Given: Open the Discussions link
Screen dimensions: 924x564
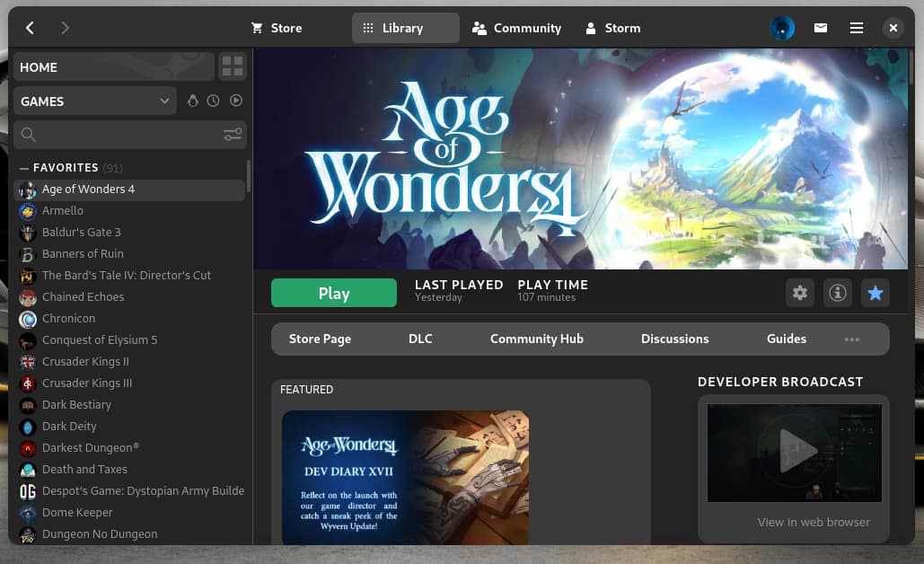Looking at the screenshot, I should click(x=674, y=339).
